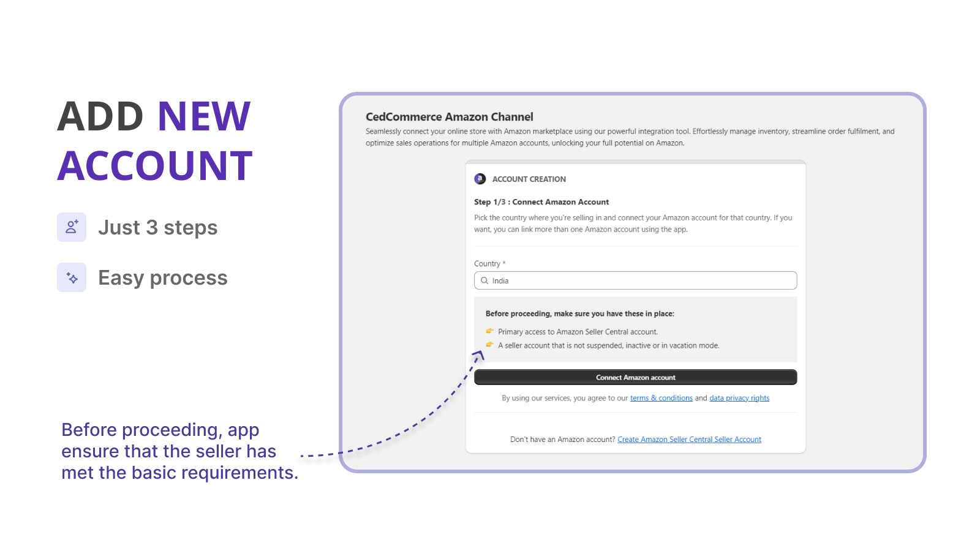Click the ACCOUNT CREATION label

pyautogui.click(x=529, y=179)
